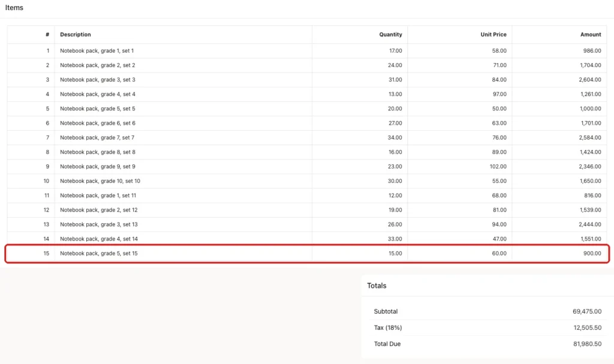Click quantity 13.00 in row 4
Screen dimensions: 614x364
tap(395, 94)
